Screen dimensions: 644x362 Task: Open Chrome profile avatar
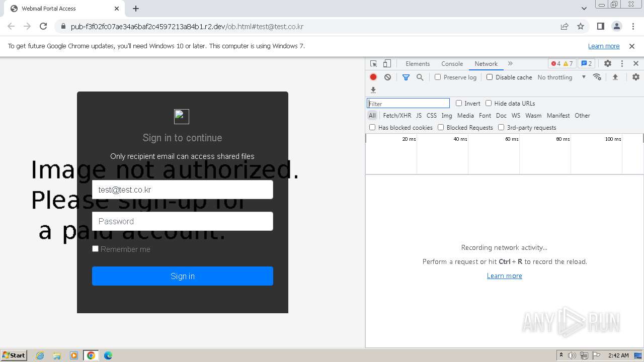[x=617, y=26]
